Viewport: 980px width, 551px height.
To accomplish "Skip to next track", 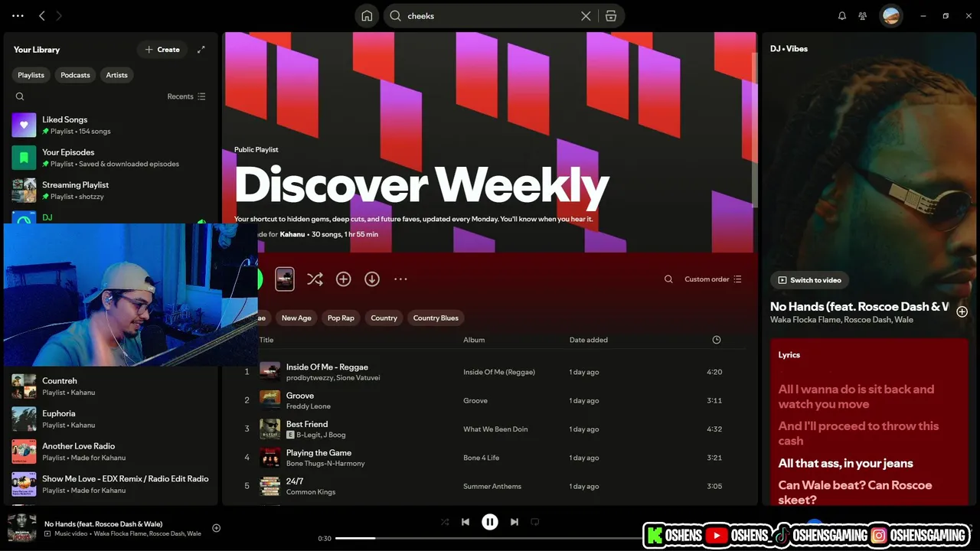I will tap(514, 522).
